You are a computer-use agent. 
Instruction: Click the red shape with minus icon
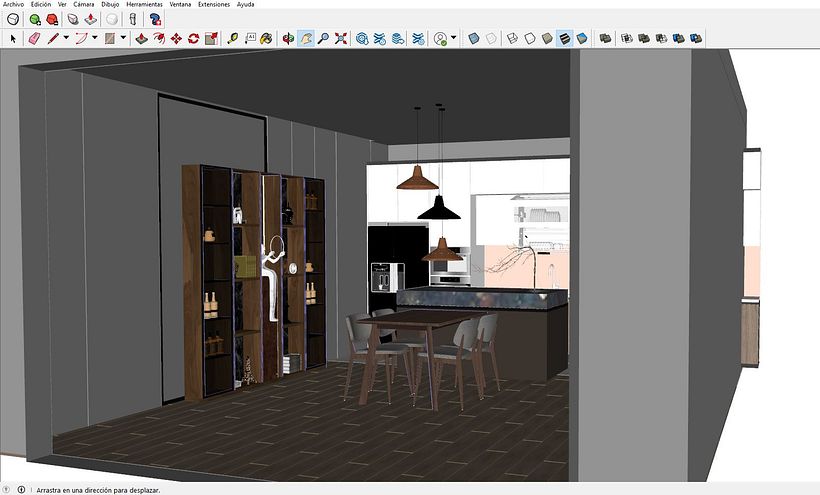[52, 19]
